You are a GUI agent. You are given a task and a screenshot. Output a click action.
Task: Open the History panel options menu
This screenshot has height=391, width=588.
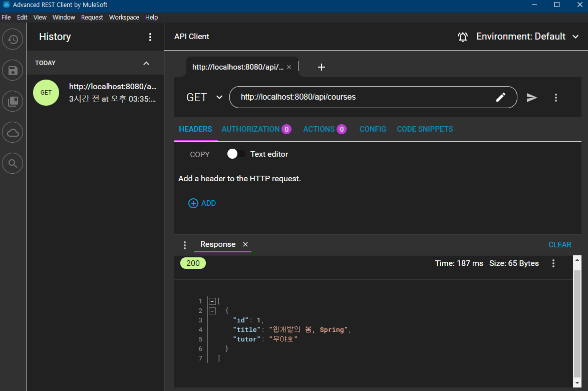pyautogui.click(x=150, y=37)
